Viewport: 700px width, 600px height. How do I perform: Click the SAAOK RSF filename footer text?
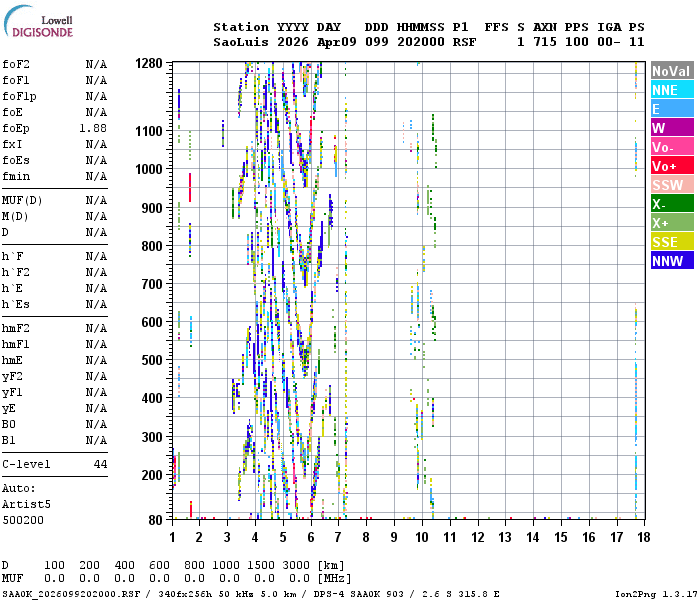(x=71, y=594)
